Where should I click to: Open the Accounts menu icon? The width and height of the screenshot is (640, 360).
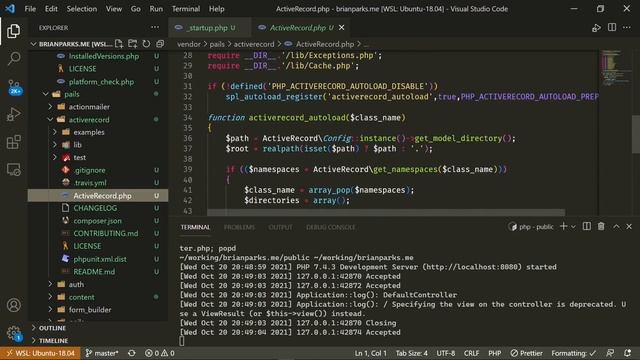point(13,305)
